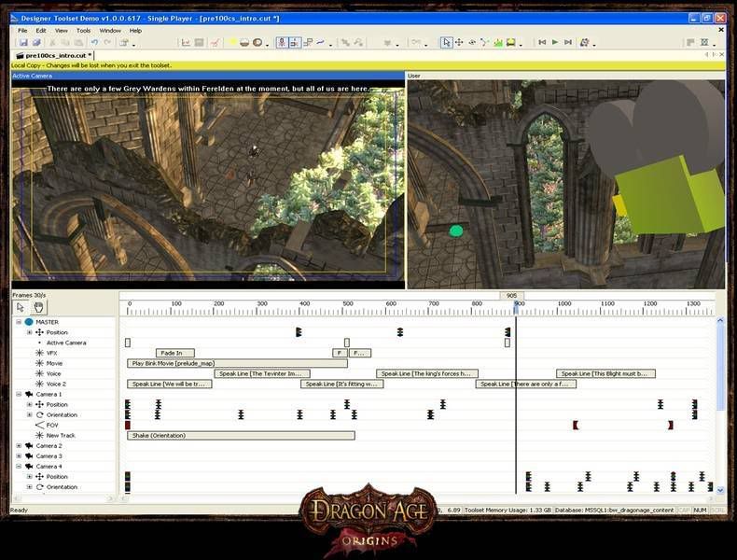Click the Camera 1 camera icon
This screenshot has width=737, height=560.
pos(29,394)
